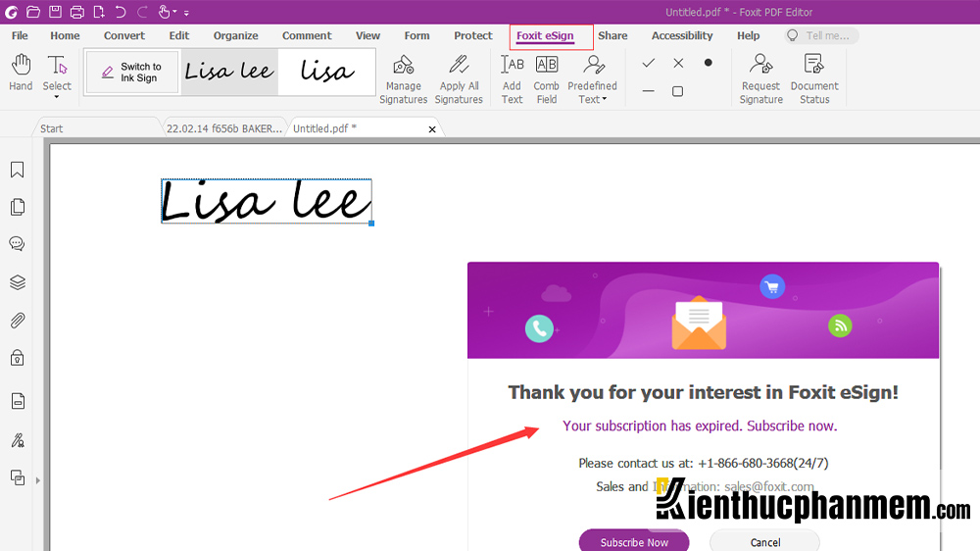This screenshot has height=551, width=980.
Task: Select the Hand tool
Action: point(21,74)
